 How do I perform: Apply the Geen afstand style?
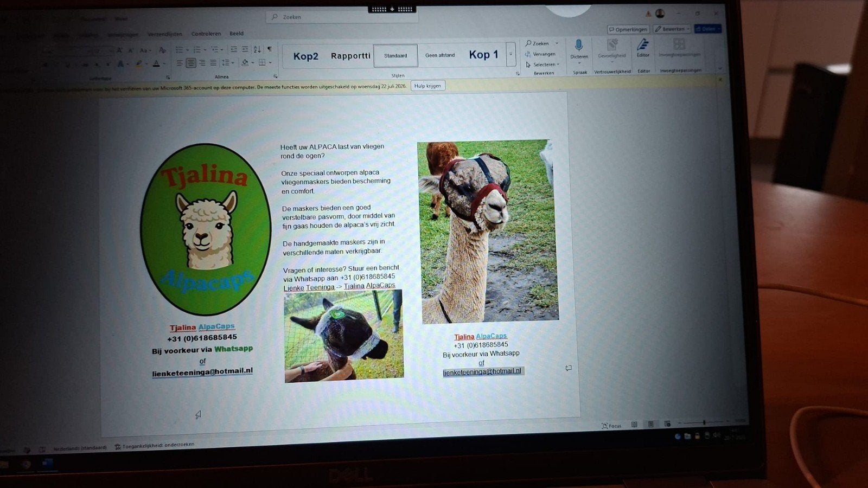(440, 55)
